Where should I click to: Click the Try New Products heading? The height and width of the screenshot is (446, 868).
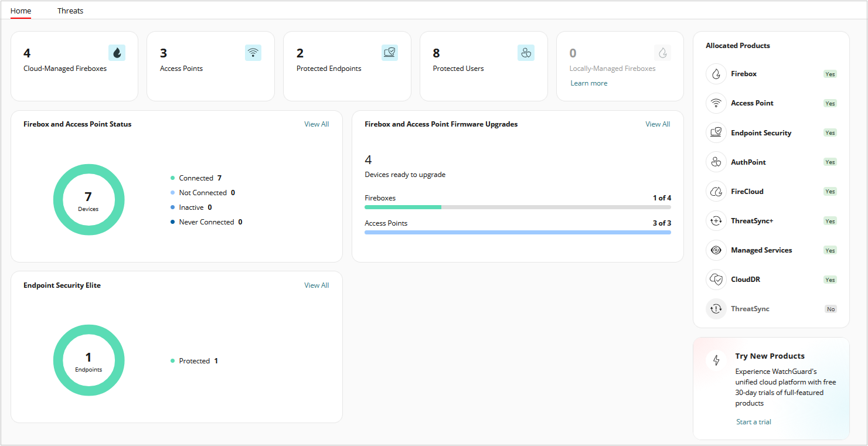770,356
